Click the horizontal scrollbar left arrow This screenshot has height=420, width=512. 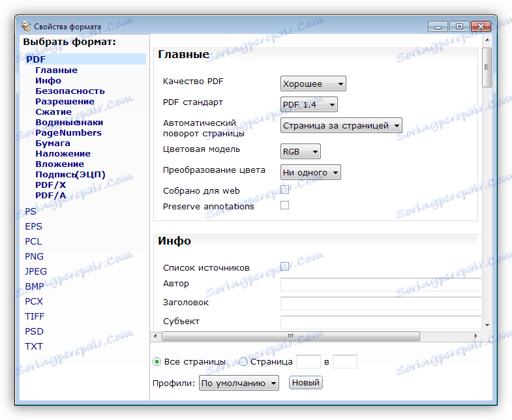155,336
